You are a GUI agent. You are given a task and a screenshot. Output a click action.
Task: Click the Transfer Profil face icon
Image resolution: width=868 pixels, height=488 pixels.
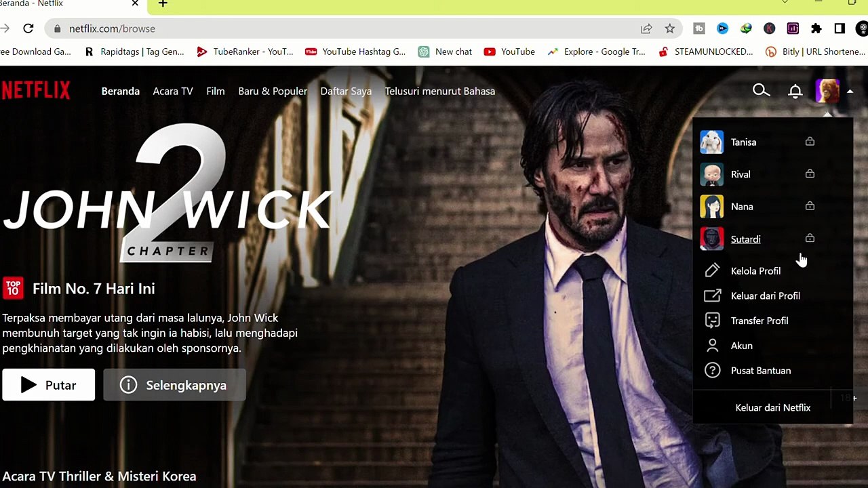point(712,321)
